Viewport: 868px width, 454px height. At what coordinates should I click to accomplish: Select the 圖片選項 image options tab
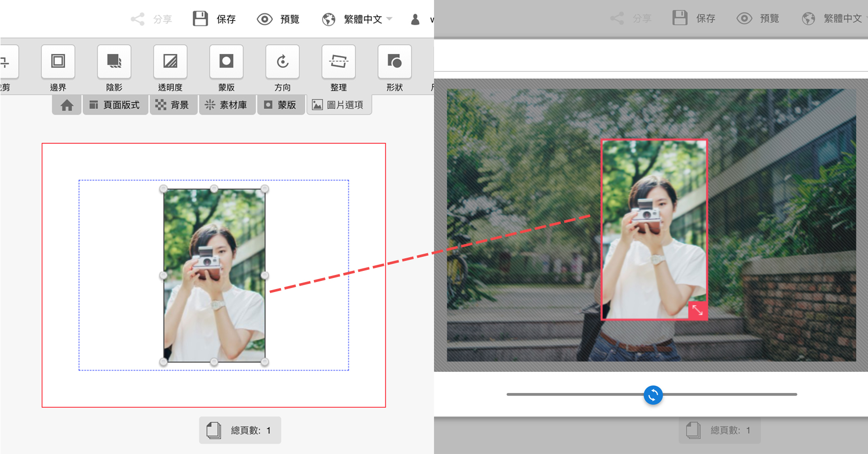(339, 105)
